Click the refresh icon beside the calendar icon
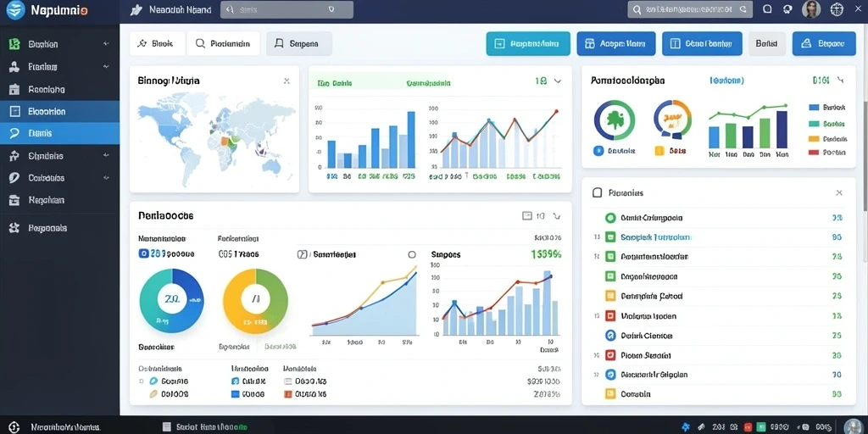The height and width of the screenshot is (434, 868). tap(557, 216)
